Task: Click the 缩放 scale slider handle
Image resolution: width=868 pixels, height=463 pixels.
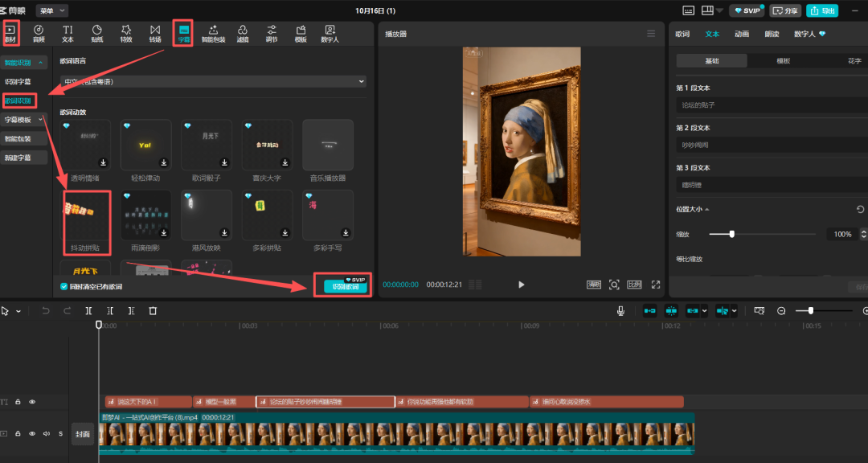Action: pyautogui.click(x=731, y=234)
